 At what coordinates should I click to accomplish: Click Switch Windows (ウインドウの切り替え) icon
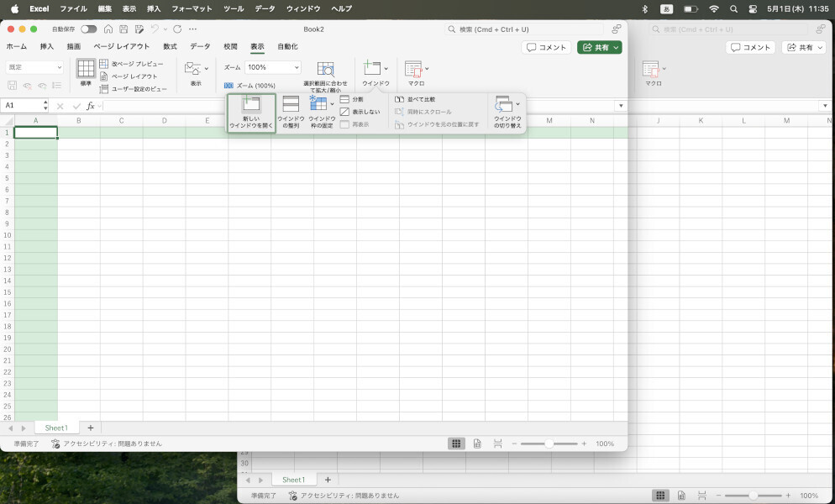pyautogui.click(x=503, y=104)
